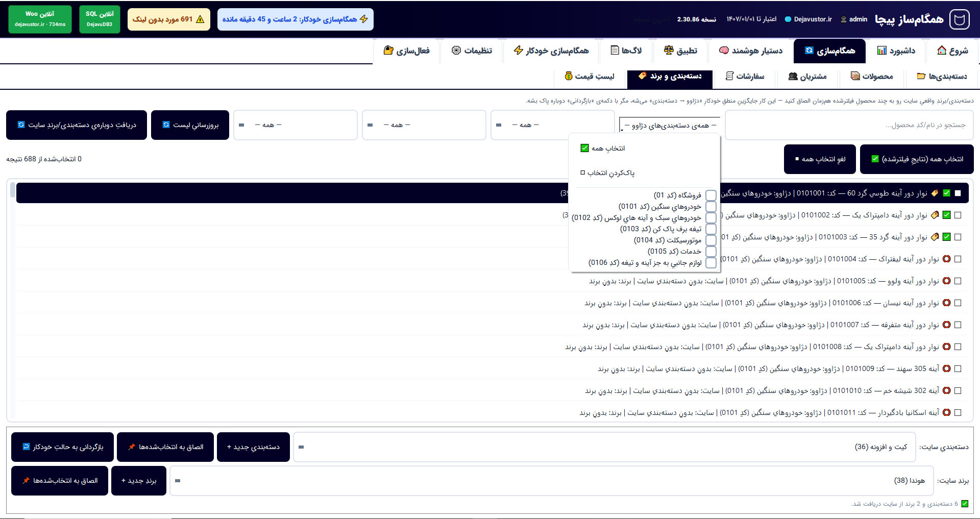
Task: Switch to the داشبورد tab
Action: click(896, 51)
